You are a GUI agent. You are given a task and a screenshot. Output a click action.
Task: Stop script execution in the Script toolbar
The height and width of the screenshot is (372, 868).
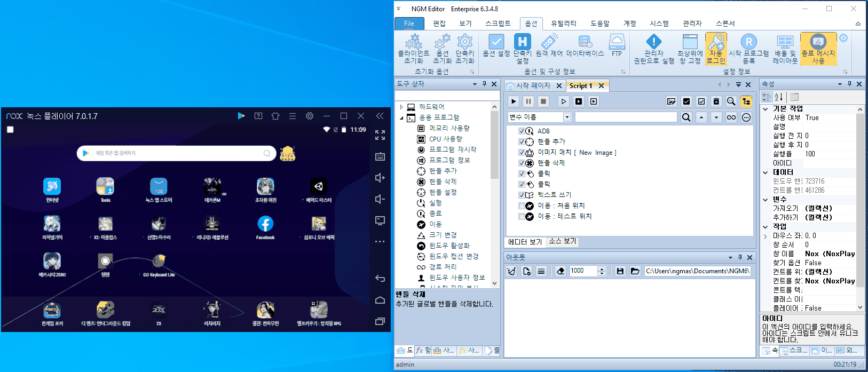543,101
